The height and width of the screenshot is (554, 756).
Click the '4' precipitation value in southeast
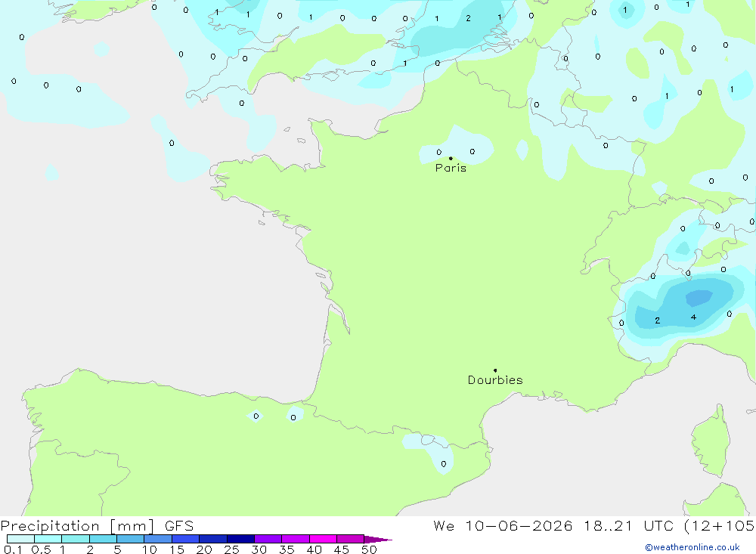693,317
